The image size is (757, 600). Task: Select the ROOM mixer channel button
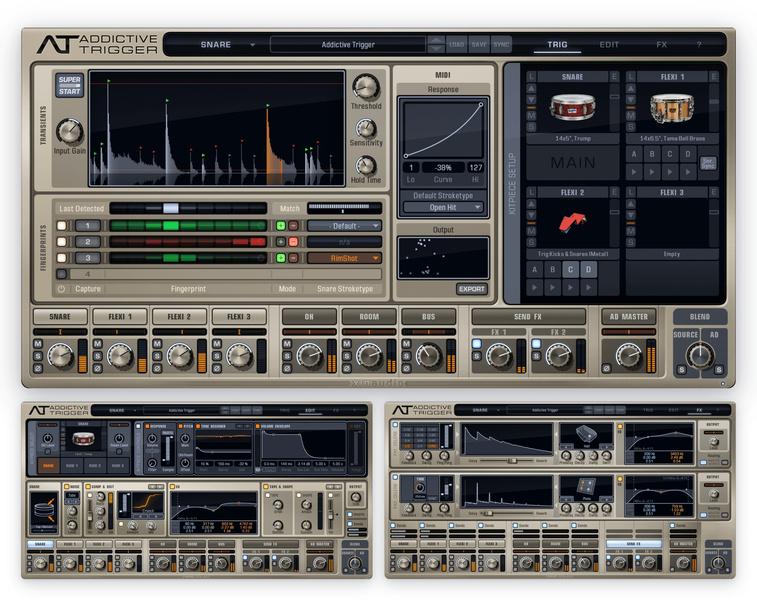(369, 317)
